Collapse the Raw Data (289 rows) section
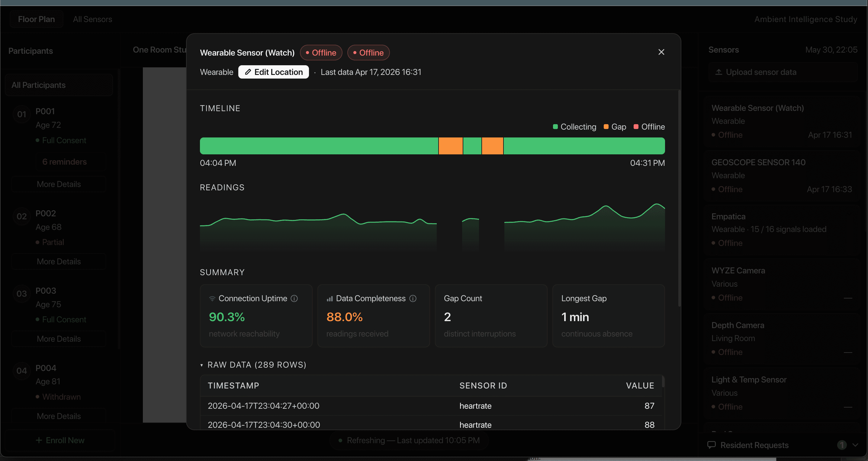The width and height of the screenshot is (868, 461). click(x=253, y=365)
